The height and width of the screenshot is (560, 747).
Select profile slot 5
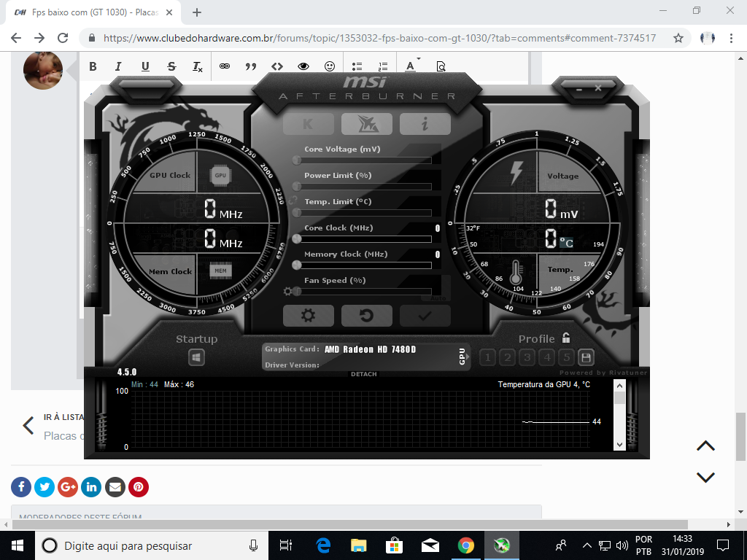click(x=566, y=357)
